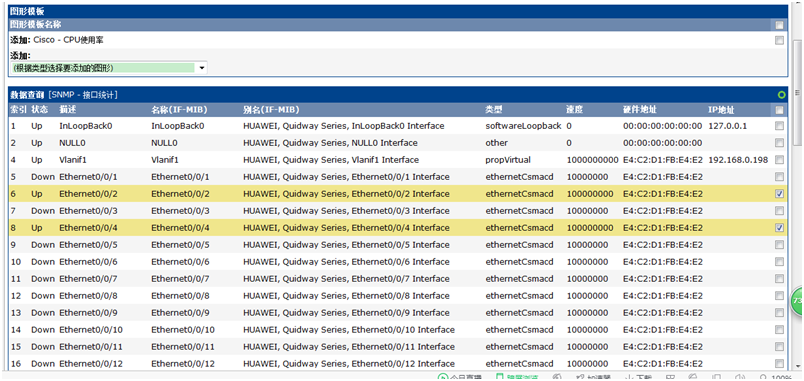Click the softwareLoopback type cell
The width and height of the screenshot is (804, 381).
[x=524, y=126]
